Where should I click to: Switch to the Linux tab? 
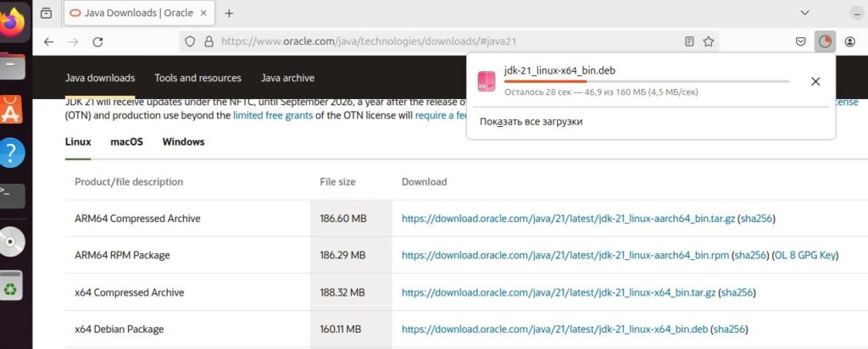(78, 142)
